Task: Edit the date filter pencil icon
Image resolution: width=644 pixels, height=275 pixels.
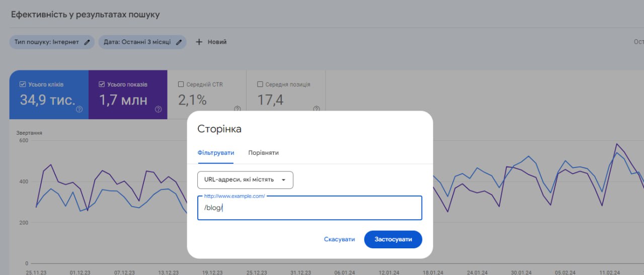Action: [x=179, y=42]
